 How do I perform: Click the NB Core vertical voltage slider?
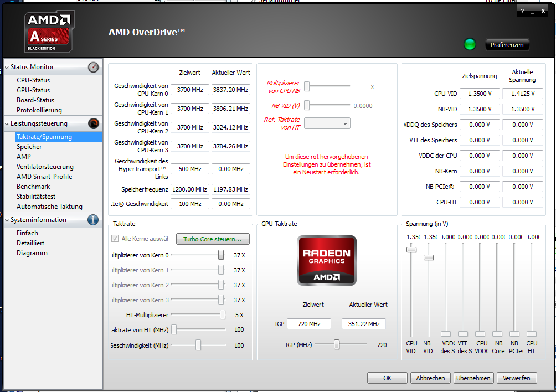[497, 334]
